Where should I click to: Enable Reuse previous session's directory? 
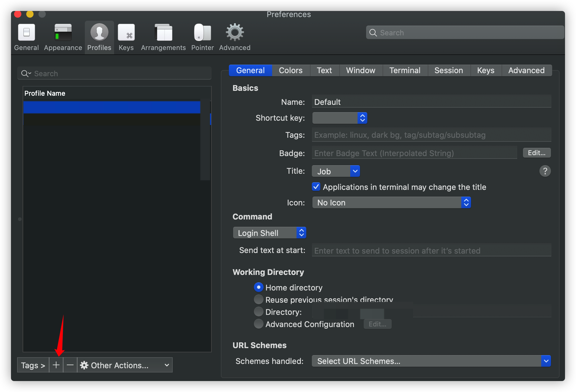[258, 299]
